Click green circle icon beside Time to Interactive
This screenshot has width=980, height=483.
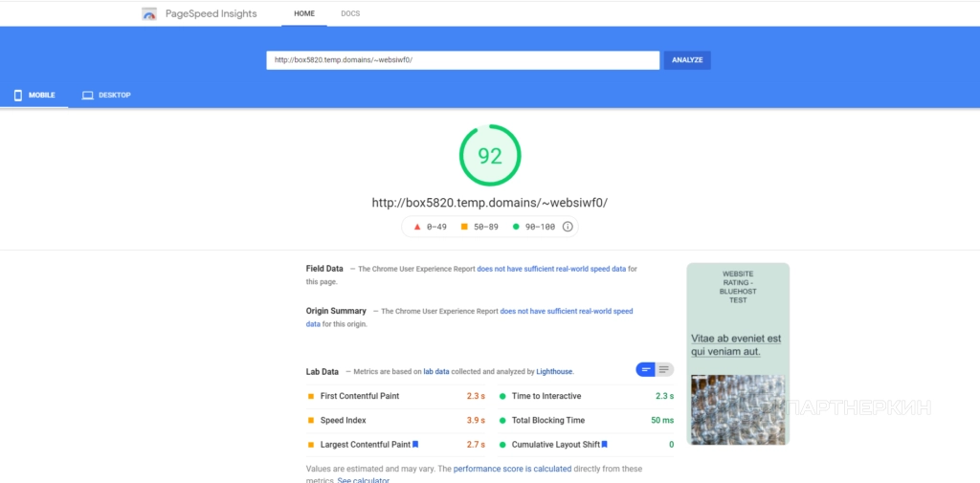(501, 396)
